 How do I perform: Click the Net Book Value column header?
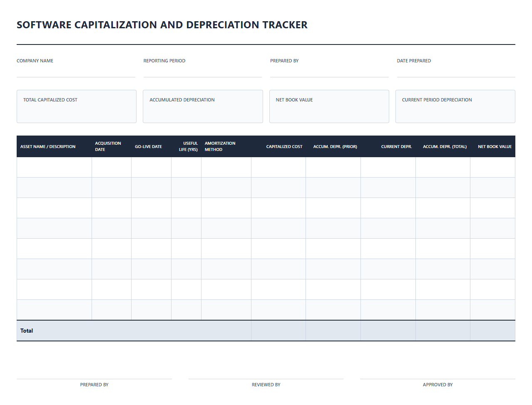pos(493,146)
